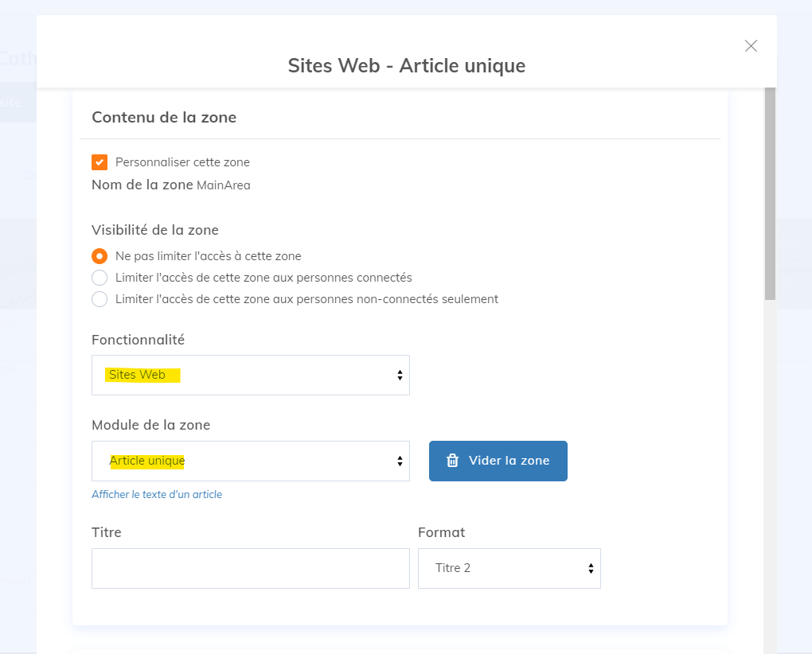This screenshot has height=654, width=812.
Task: Select Ne pas limiter l'accès radio option
Action: [x=100, y=256]
